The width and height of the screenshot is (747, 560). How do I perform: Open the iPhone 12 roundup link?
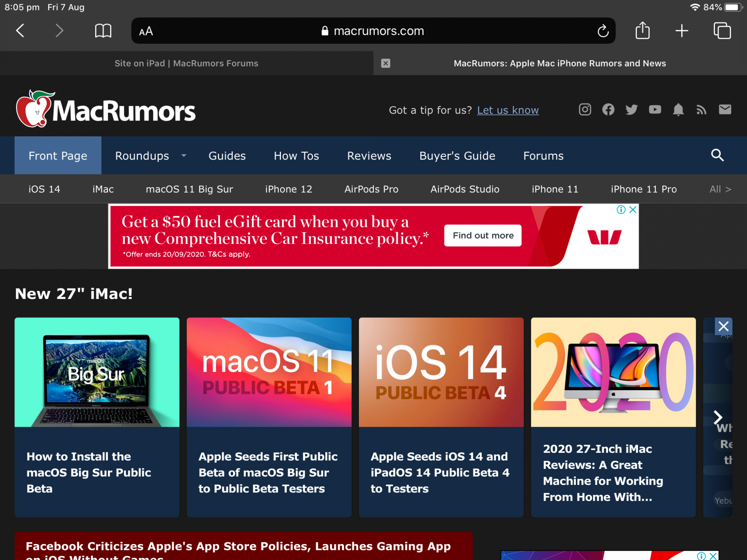click(x=288, y=189)
